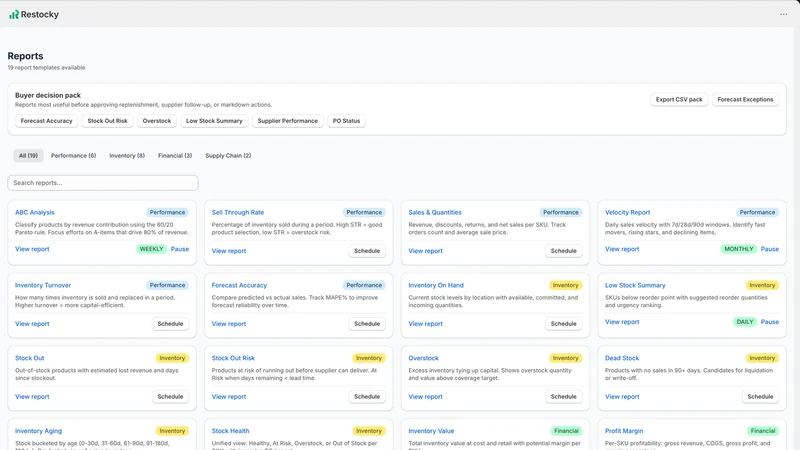Open the Inventory On Hand title link

point(436,285)
